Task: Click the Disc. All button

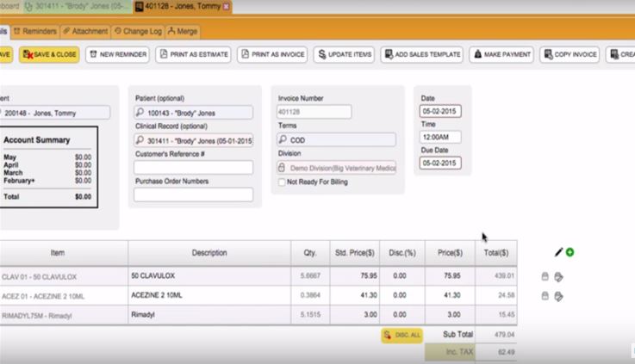Action: click(402, 336)
